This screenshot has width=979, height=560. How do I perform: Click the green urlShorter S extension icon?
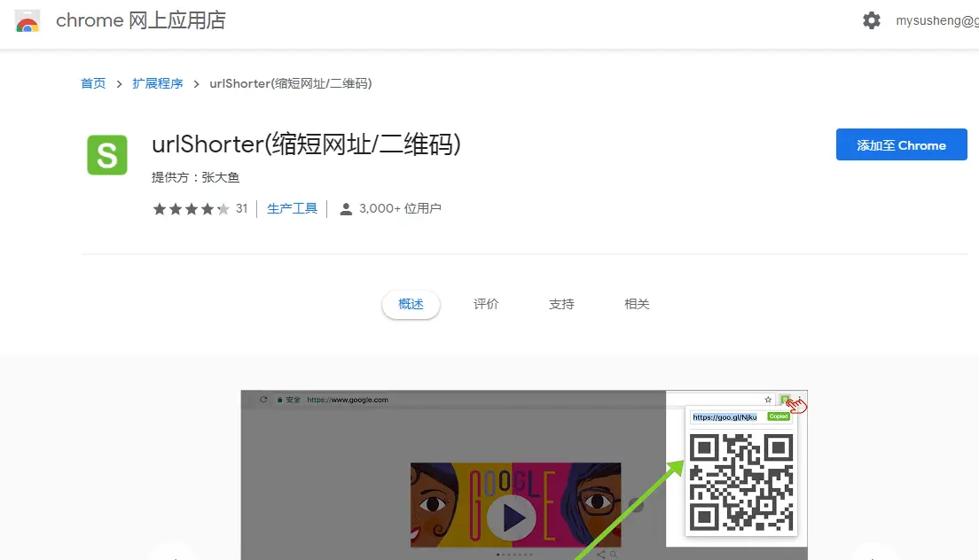coord(106,155)
